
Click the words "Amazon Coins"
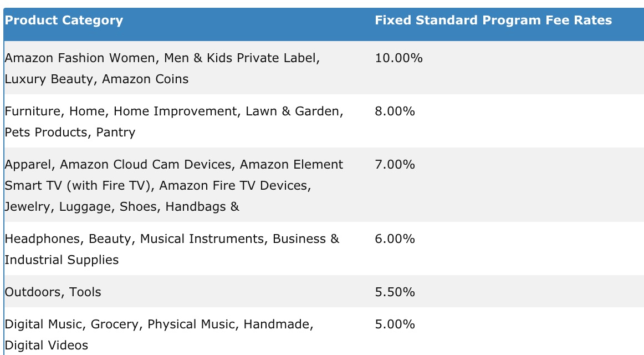[x=145, y=79]
